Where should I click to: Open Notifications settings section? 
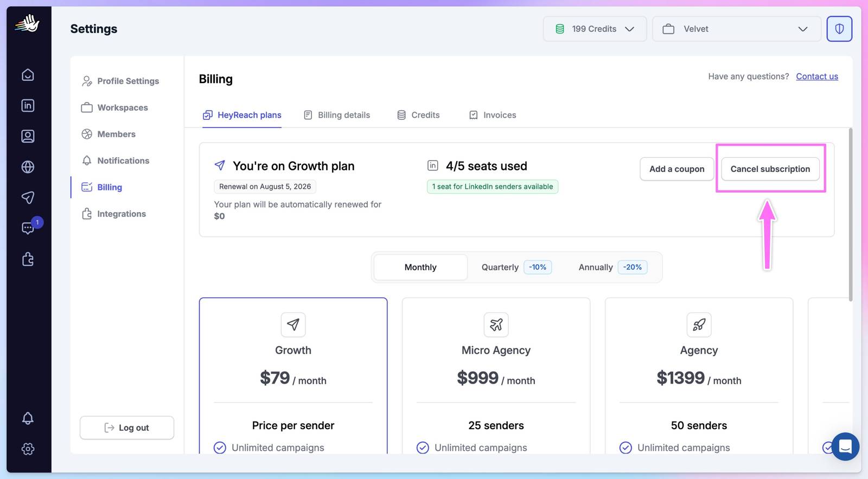[x=115, y=161]
